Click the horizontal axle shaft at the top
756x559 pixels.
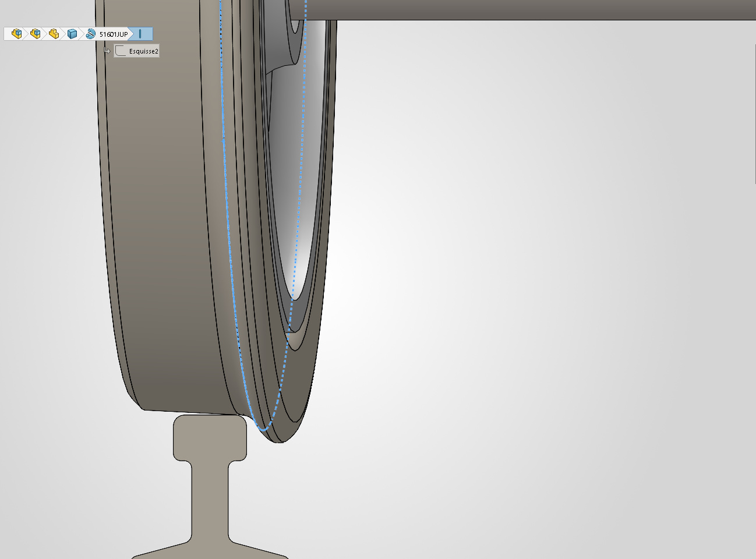(x=524, y=9)
